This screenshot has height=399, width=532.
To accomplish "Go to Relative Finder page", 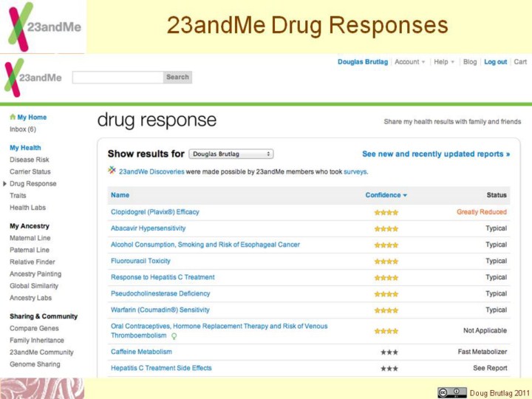I will [x=33, y=262].
